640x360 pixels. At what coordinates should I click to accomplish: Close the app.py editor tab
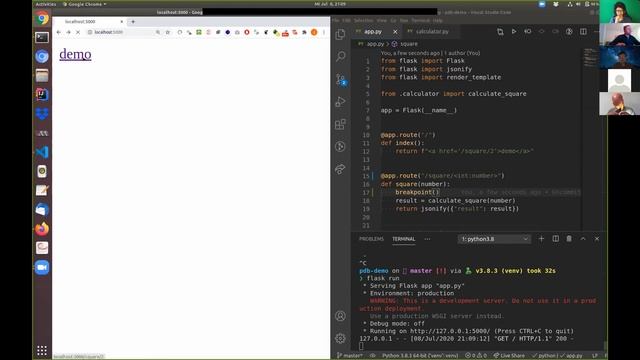395,31
